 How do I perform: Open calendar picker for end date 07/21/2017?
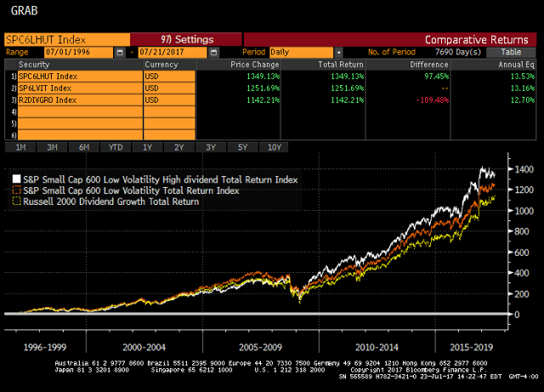pos(213,53)
